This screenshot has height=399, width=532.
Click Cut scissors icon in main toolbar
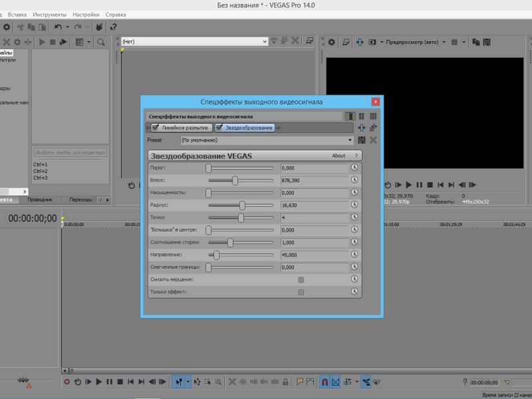[x=21, y=27]
